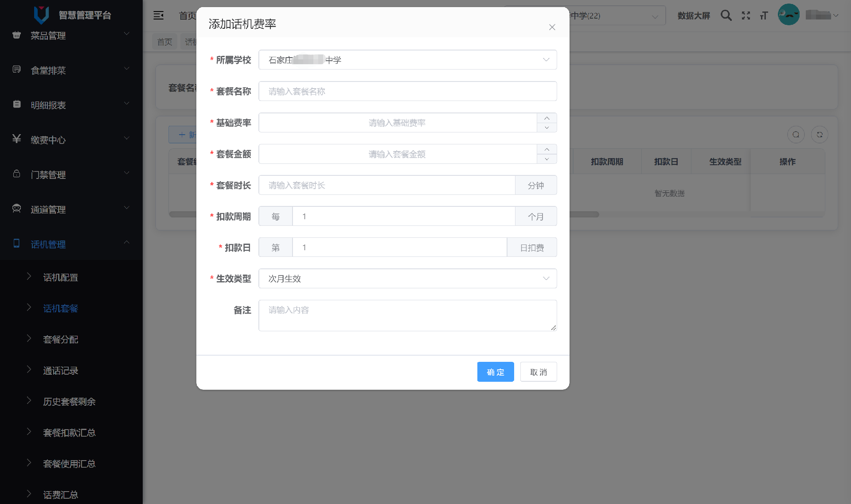
Task: Decrease 套餐金额 with down arrow
Action: click(547, 159)
